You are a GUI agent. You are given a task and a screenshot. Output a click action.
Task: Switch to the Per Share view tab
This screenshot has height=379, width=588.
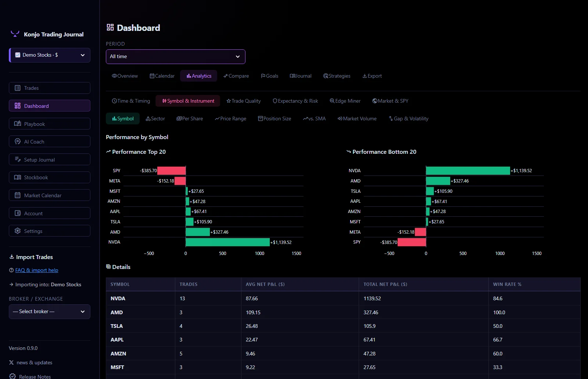[190, 118]
